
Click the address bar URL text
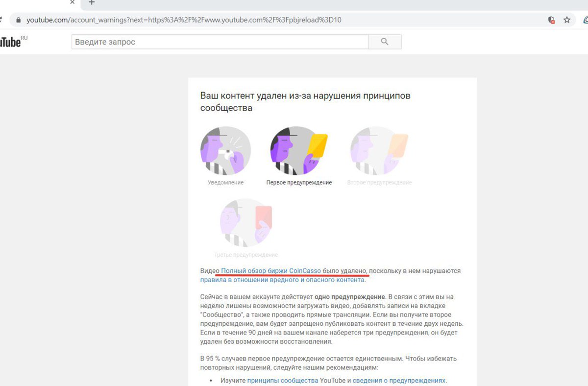[x=184, y=20]
